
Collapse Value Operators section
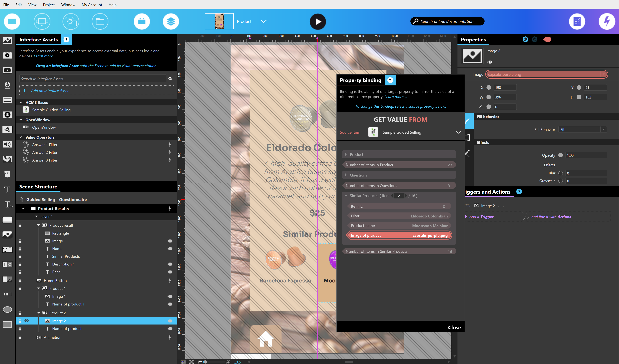(21, 137)
